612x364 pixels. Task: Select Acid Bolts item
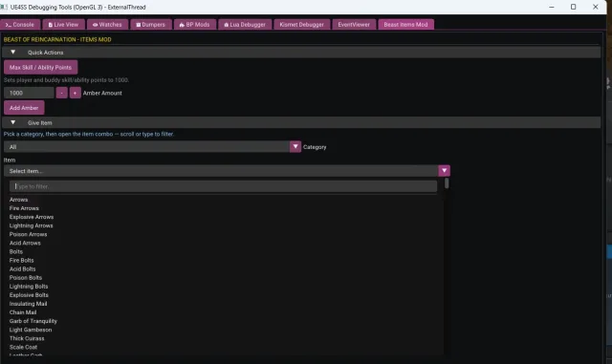[22, 269]
